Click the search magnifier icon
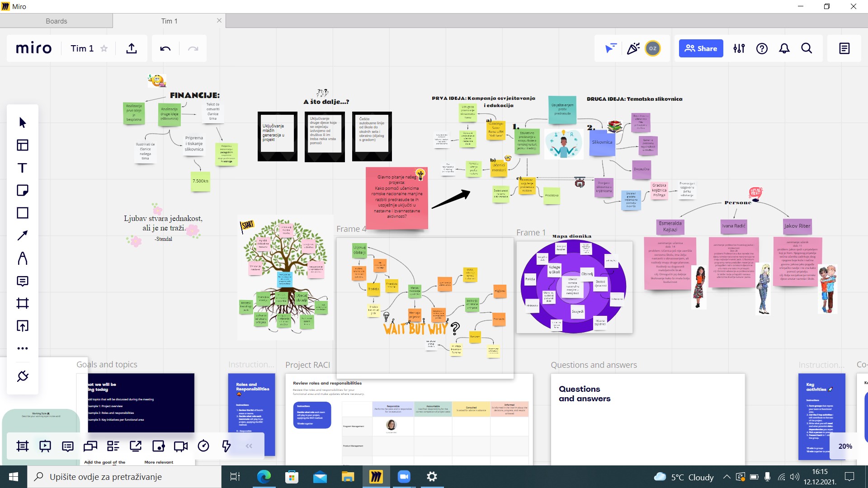 (807, 48)
